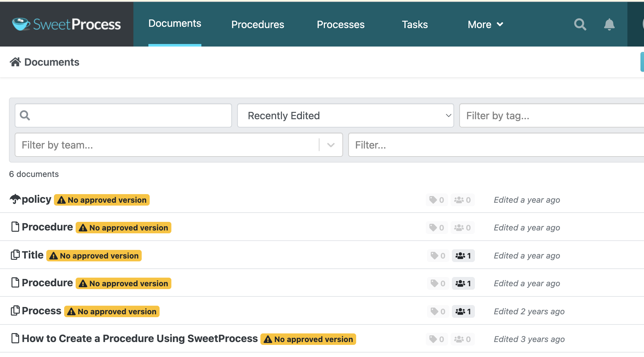This screenshot has height=357, width=644.
Task: Click the tag badge on the first Procedure row
Action: click(437, 228)
